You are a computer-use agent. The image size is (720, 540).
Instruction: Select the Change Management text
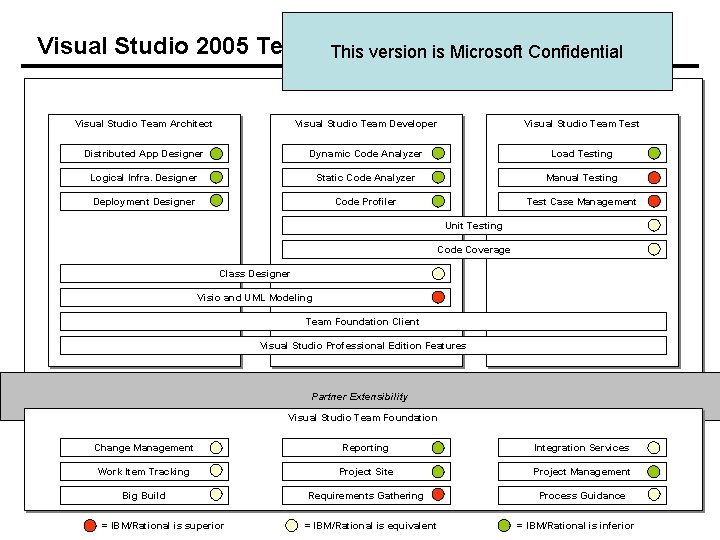click(x=144, y=448)
